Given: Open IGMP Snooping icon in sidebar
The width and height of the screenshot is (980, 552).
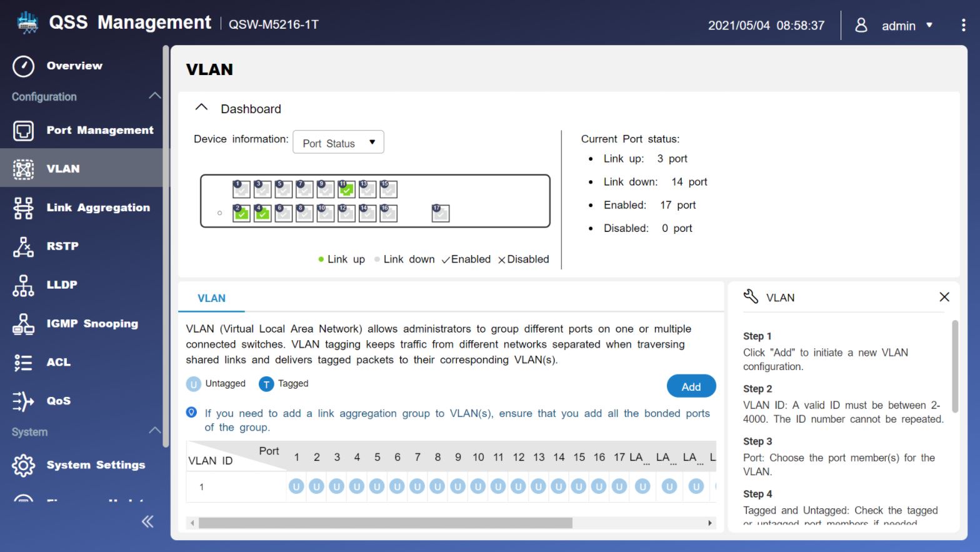Looking at the screenshot, I should pos(24,324).
